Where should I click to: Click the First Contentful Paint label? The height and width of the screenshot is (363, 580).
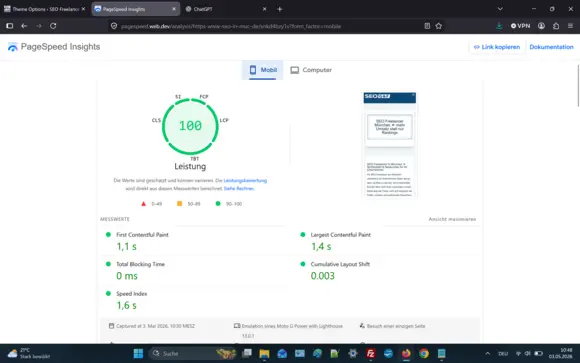point(142,235)
